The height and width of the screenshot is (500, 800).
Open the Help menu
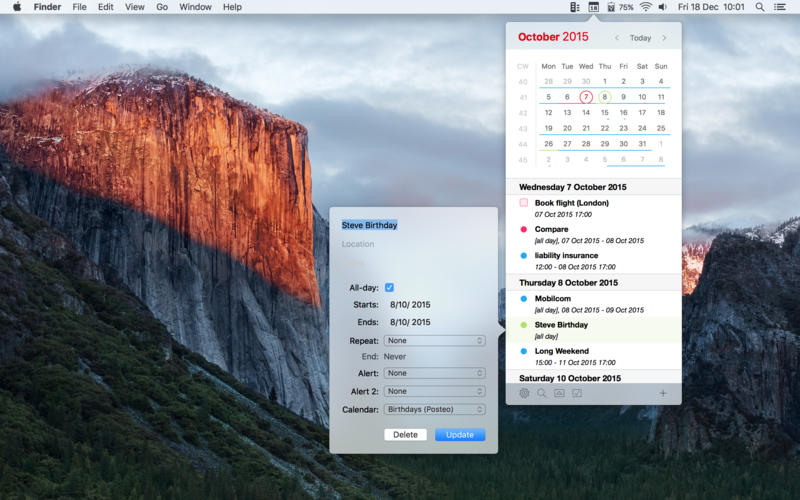(x=232, y=7)
